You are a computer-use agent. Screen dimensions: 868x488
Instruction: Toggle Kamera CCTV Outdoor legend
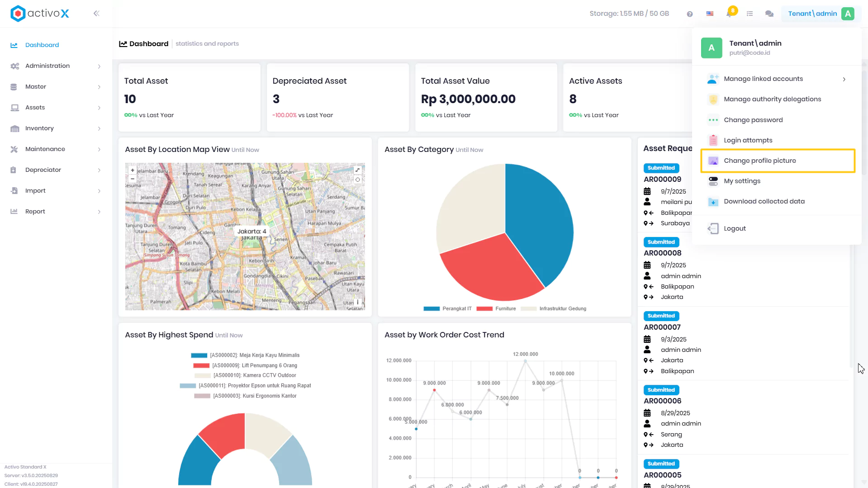point(245,375)
